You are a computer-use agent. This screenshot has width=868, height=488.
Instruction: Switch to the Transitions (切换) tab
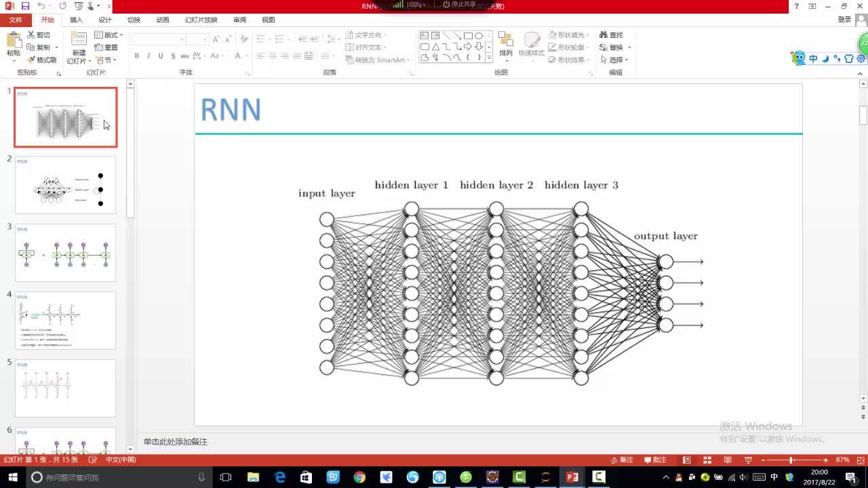click(134, 20)
